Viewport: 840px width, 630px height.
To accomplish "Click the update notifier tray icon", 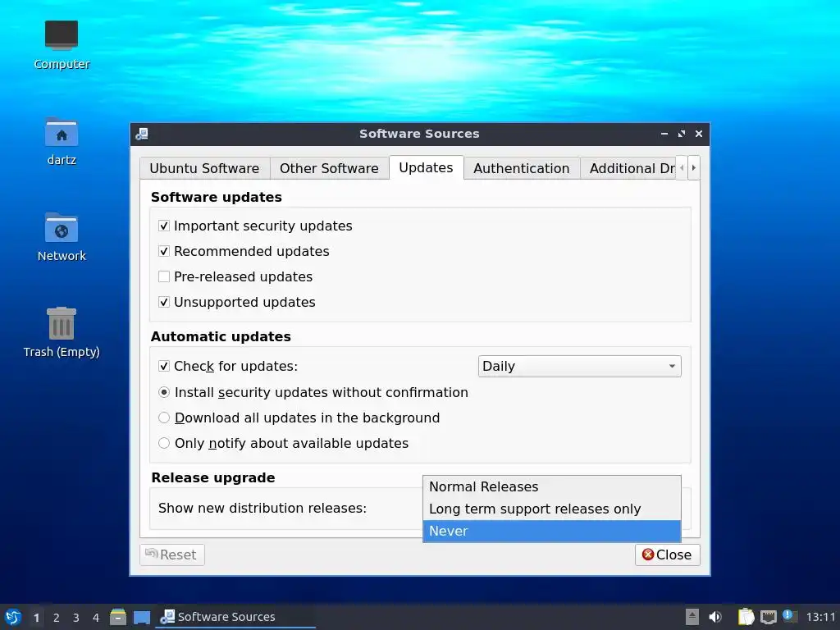I will tap(789, 616).
